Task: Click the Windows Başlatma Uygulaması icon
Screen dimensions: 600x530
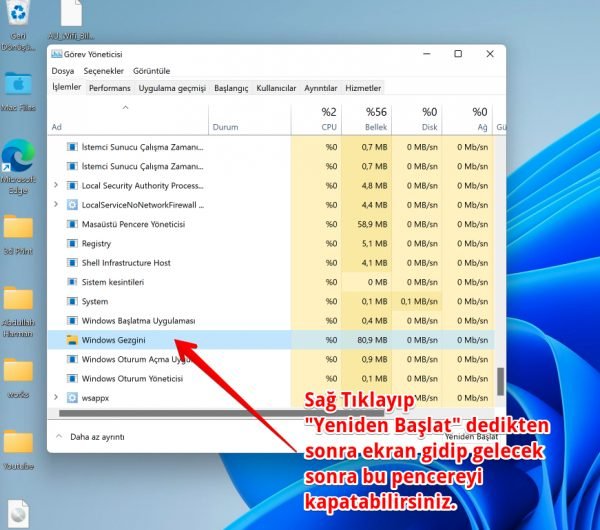Action: [72, 320]
